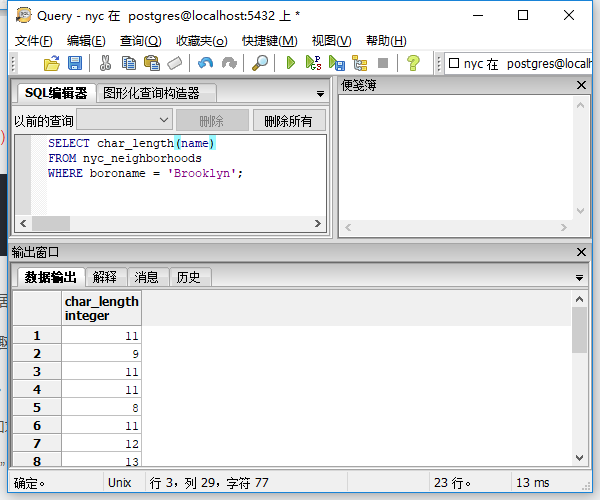Click inside the scratch pad text area
Image resolution: width=600 pixels, height=500 pixels.
point(455,157)
